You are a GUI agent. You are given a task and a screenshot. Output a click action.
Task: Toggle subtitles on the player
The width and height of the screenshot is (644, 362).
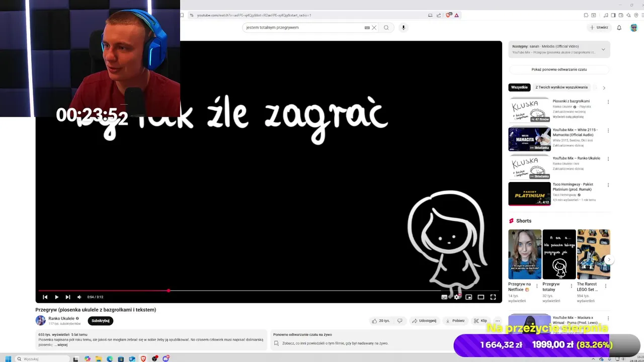point(444,297)
